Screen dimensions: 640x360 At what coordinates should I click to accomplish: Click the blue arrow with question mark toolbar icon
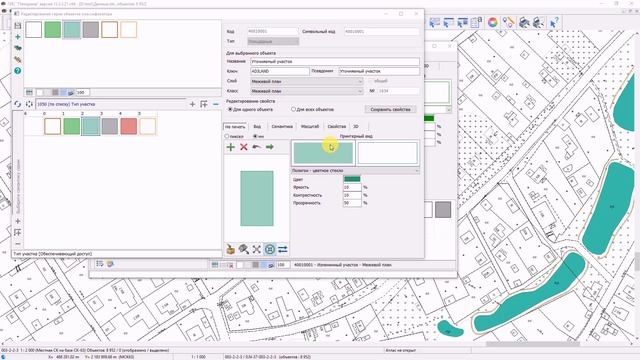pos(554,22)
